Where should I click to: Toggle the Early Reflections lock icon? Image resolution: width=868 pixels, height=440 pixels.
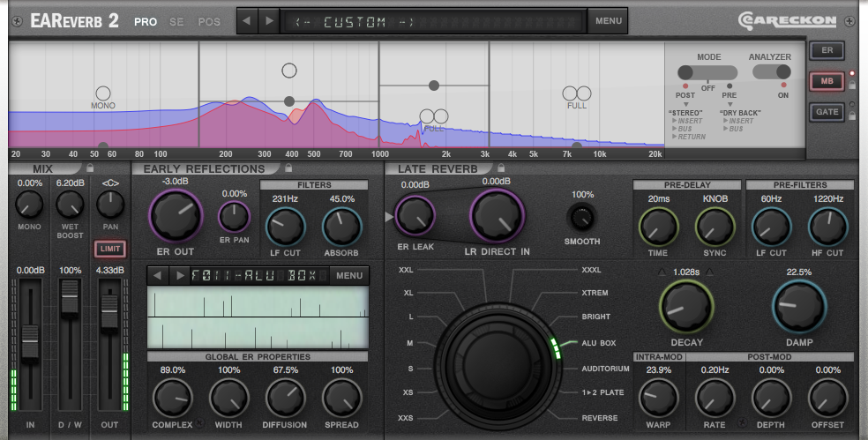tap(288, 168)
